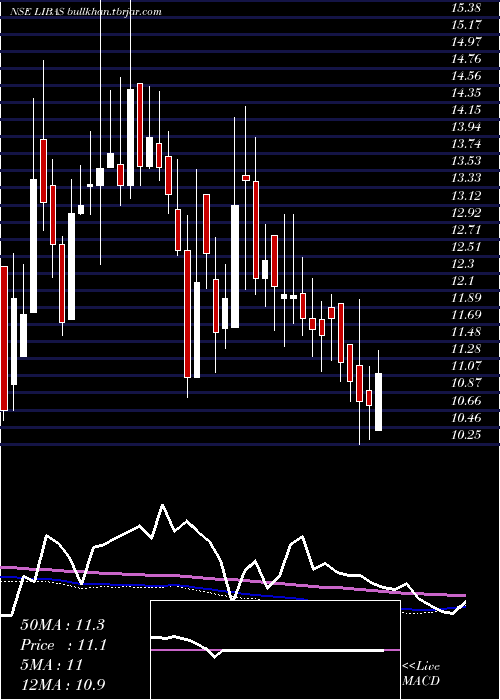Click the NSE LIBAS chart title
The image size is (500, 700).
click(x=86, y=12)
